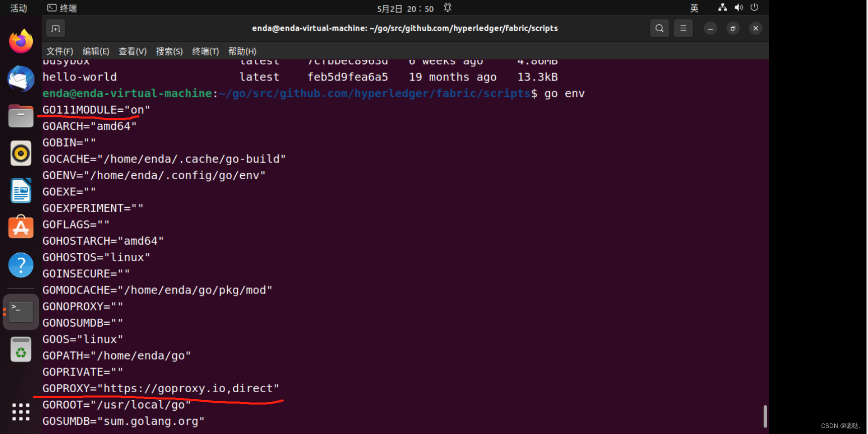Click the go env command text
This screenshot has height=434, width=868.
[565, 94]
